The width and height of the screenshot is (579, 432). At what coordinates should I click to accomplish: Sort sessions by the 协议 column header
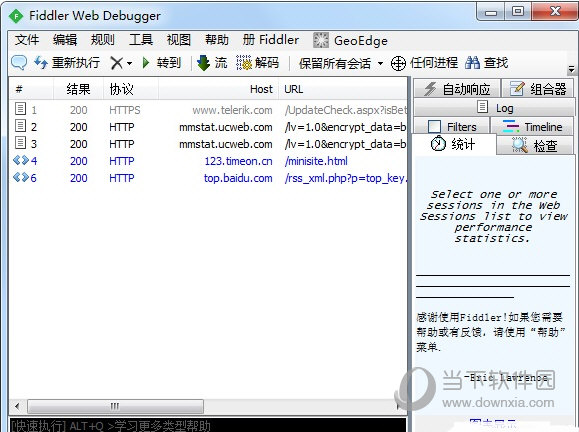coord(131,89)
